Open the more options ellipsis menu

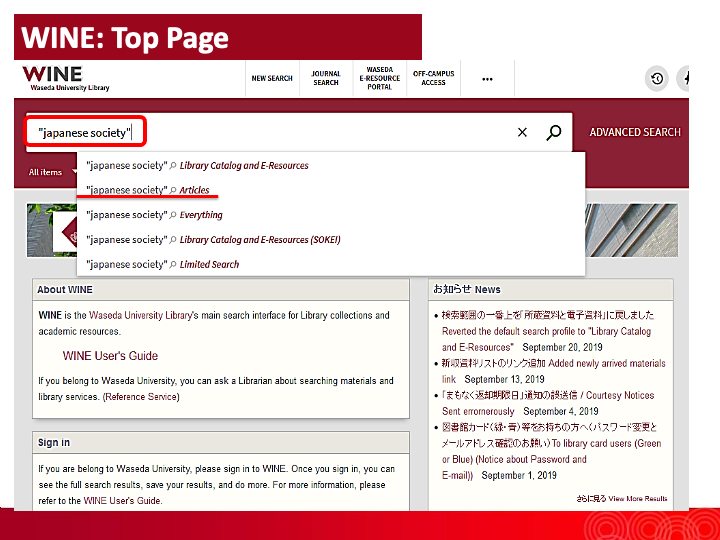click(x=487, y=79)
